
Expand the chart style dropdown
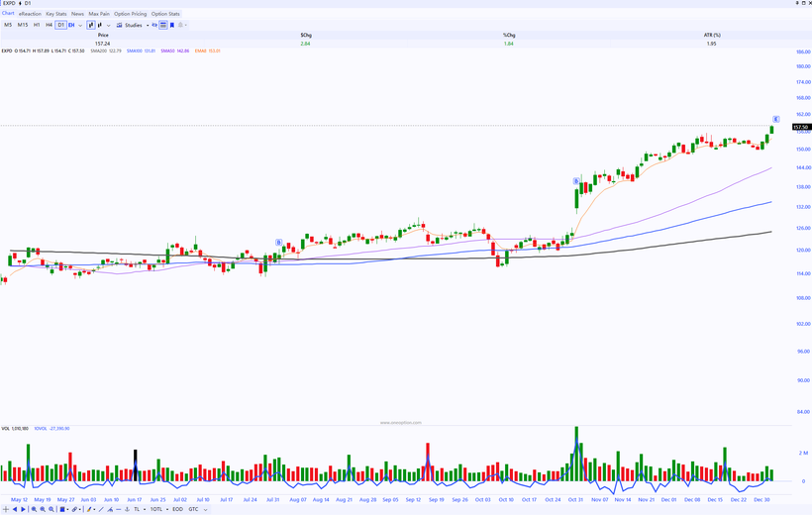(x=108, y=26)
